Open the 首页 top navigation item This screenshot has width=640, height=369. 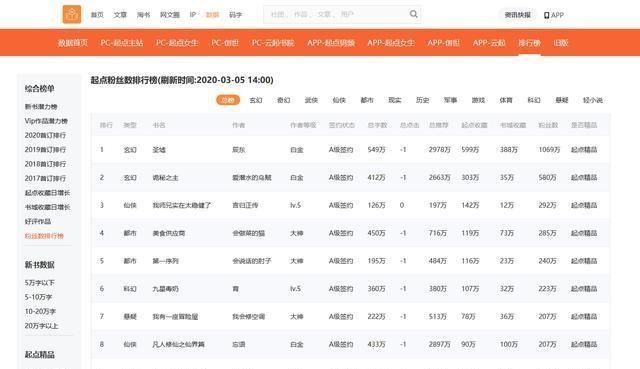coord(97,15)
